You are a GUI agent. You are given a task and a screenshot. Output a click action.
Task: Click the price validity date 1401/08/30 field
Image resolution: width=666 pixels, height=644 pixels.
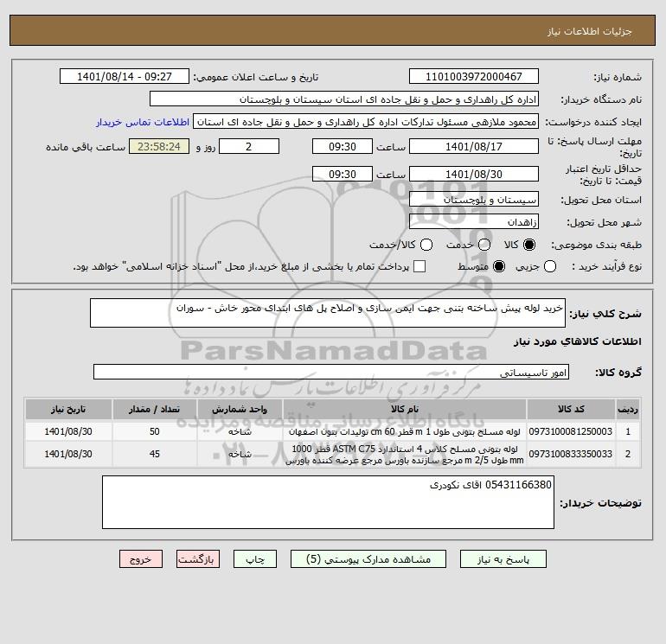[474, 174]
